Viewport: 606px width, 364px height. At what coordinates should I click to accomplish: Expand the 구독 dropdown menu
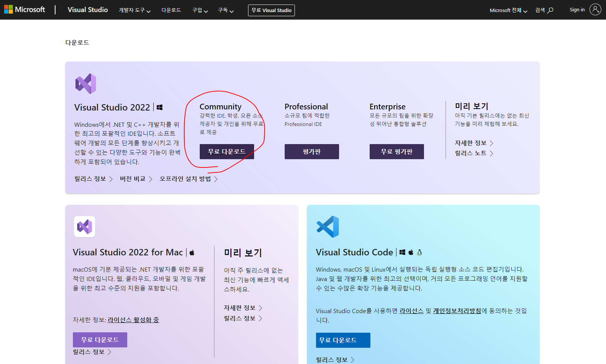[x=226, y=10]
